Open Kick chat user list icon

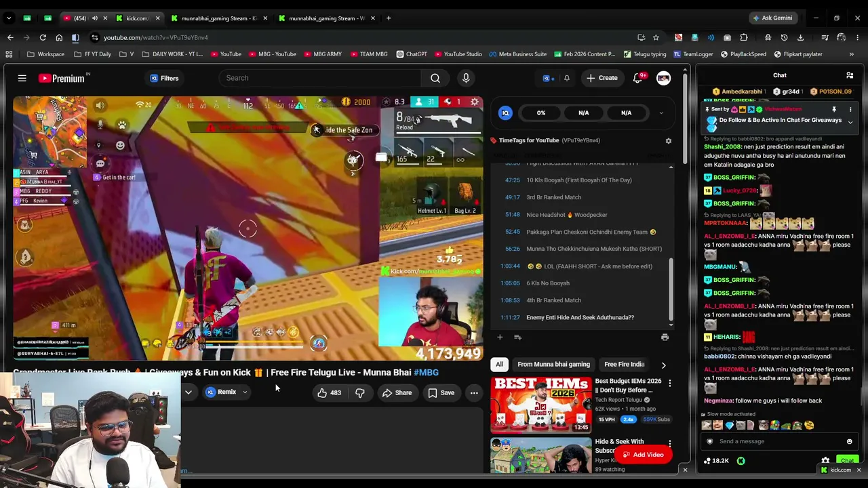pyautogui.click(x=850, y=75)
